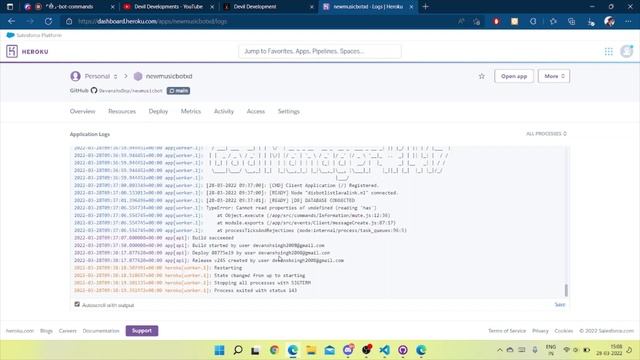The image size is (640, 360).
Task: Click the newmusicbotxd breadcrumb name
Action: (169, 76)
